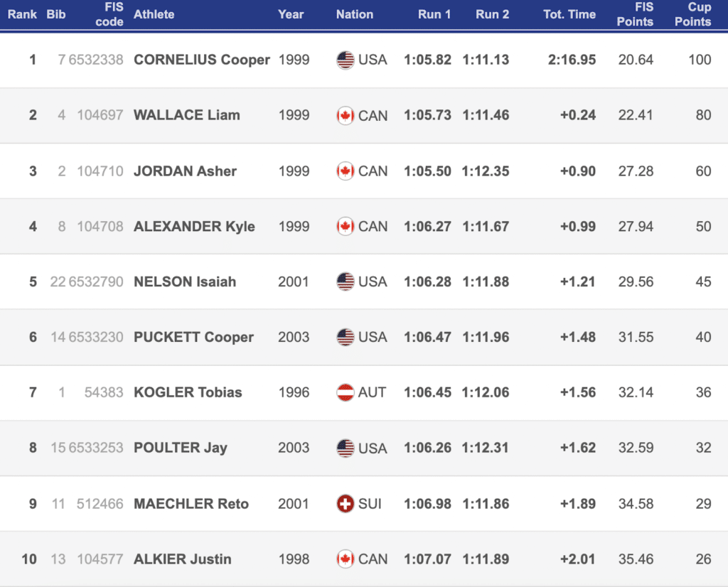The image size is (728, 587).
Task: Click KOGLER Tobias athlete name
Action: [x=188, y=392]
